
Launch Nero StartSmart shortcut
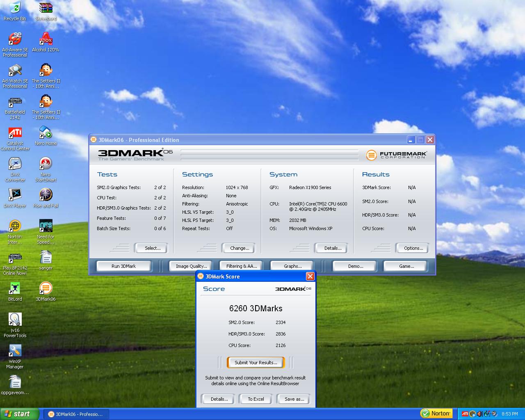pos(46,169)
